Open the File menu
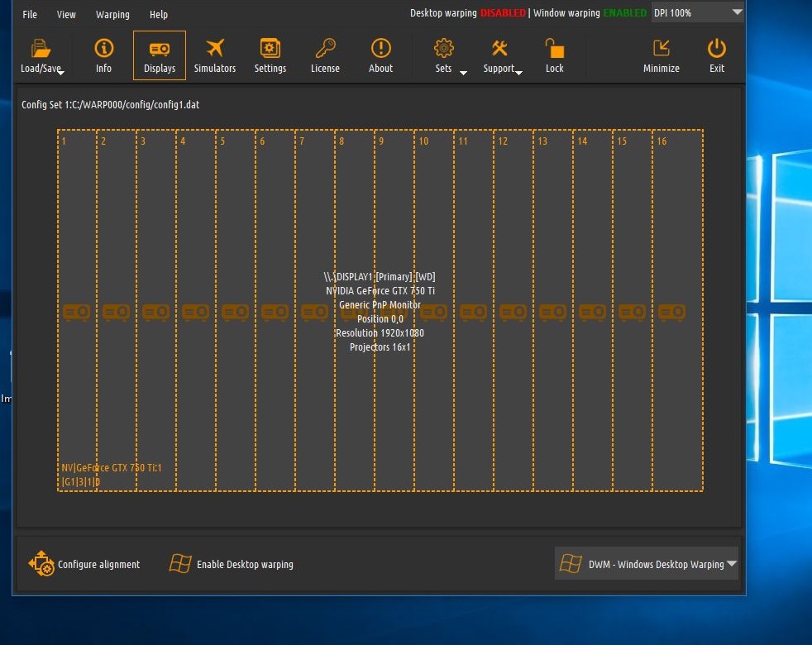 (30, 15)
